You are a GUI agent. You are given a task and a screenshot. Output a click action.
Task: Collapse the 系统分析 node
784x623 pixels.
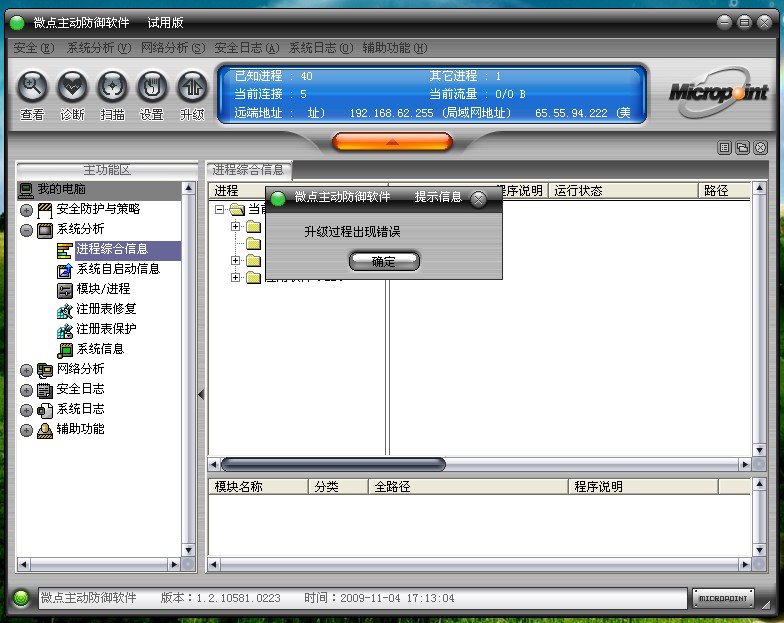click(x=26, y=230)
